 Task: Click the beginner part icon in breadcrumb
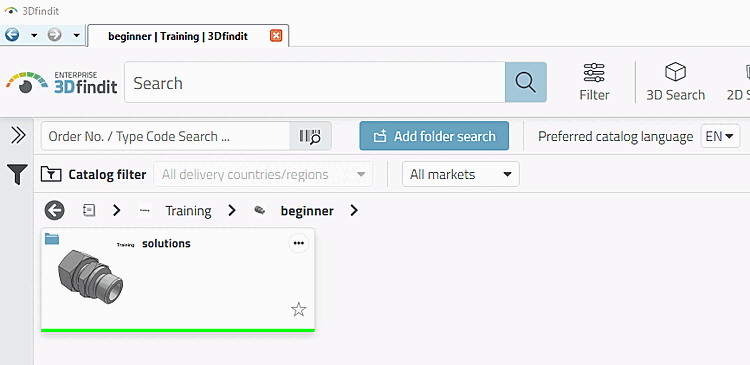[x=260, y=210]
